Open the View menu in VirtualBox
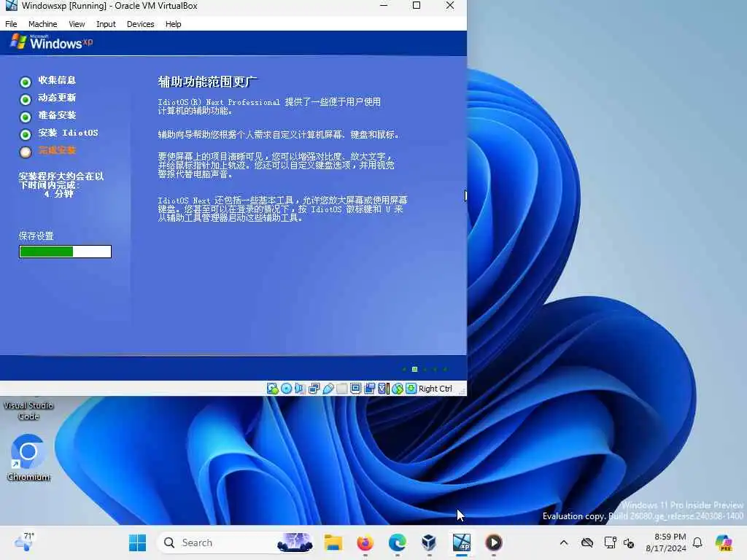Viewport: 747px width, 560px height. point(77,24)
